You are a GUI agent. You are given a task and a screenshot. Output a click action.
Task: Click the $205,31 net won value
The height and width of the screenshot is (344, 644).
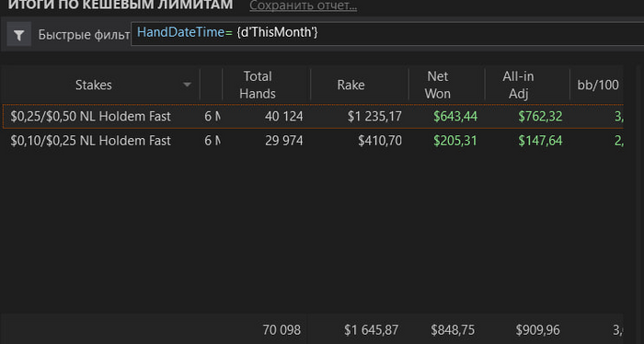pos(455,141)
